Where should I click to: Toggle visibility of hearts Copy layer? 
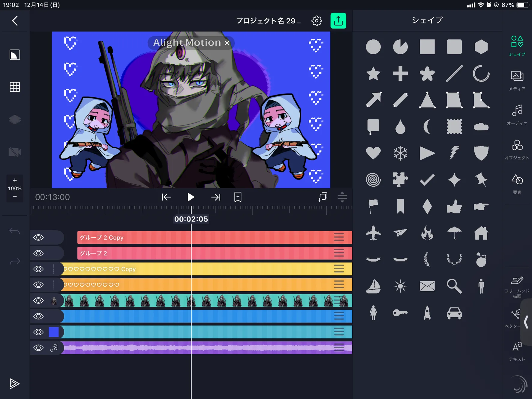[38, 269]
